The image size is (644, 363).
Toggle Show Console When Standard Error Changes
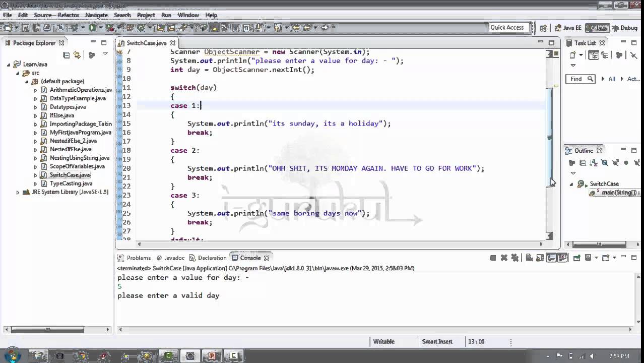coord(562,258)
